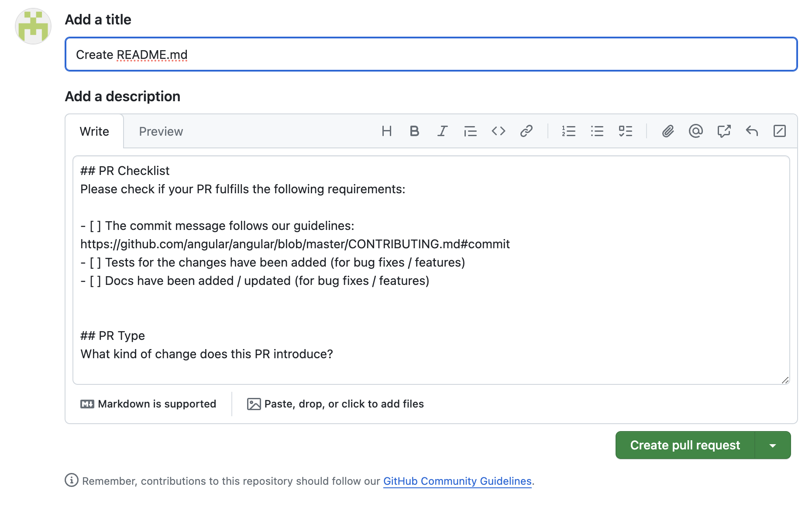Insert a saved reply

click(x=752, y=131)
